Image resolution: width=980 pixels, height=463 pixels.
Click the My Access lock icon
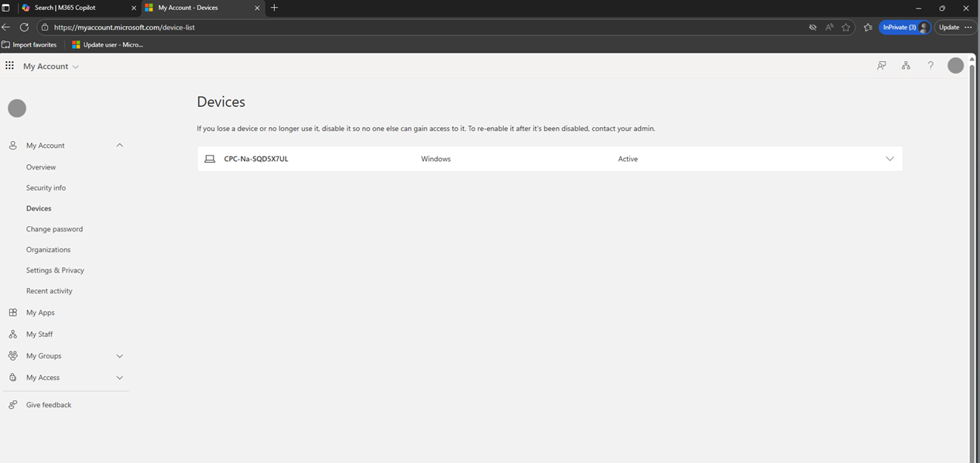click(12, 378)
